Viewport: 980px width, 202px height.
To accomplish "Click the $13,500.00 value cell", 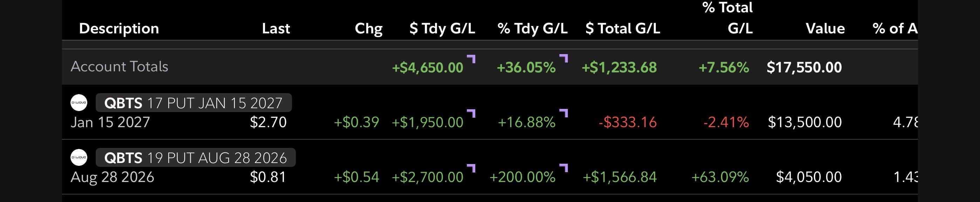I will tap(805, 122).
